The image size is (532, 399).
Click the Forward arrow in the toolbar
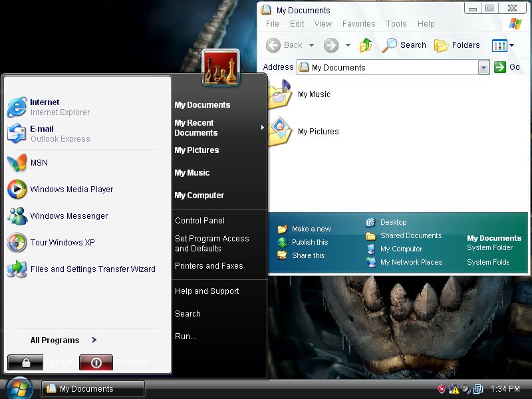[x=331, y=45]
